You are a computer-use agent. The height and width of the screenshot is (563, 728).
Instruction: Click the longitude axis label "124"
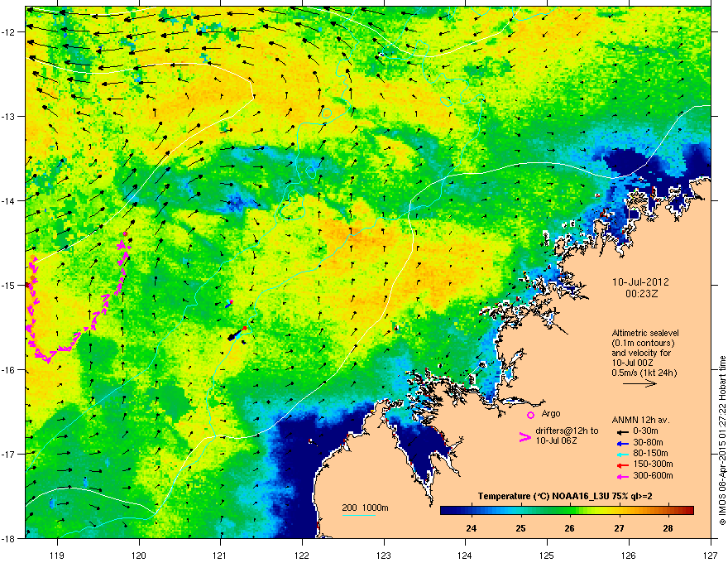tap(465, 555)
